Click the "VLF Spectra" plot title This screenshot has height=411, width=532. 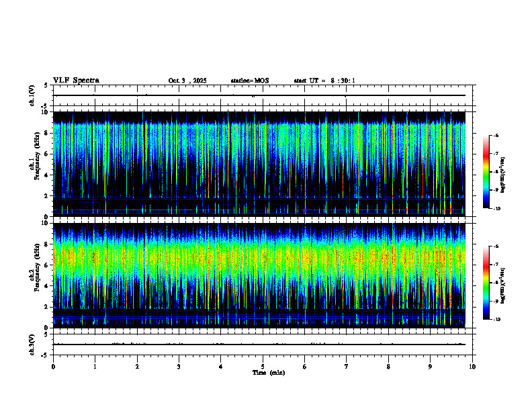pos(76,81)
